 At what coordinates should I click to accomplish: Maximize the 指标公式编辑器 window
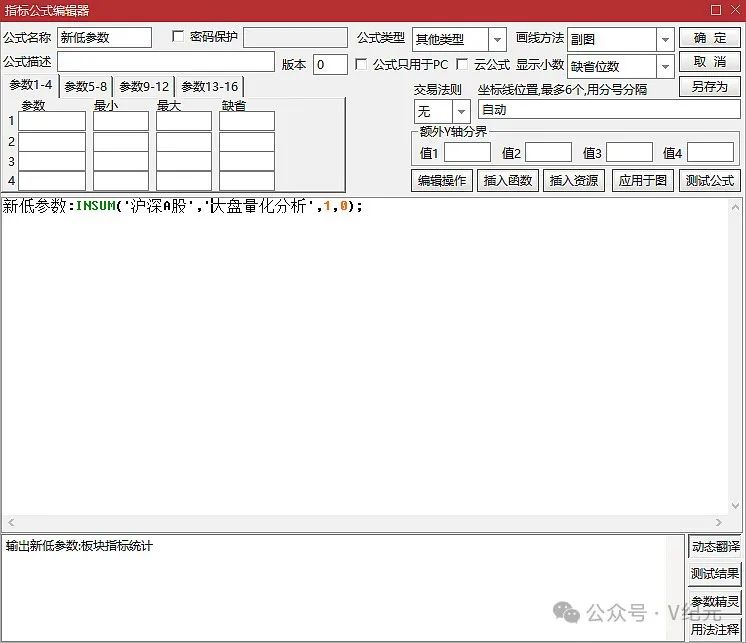point(716,10)
